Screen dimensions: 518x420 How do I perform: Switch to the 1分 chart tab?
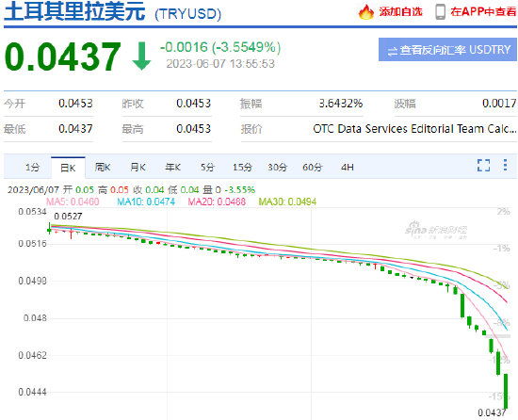tap(32, 168)
